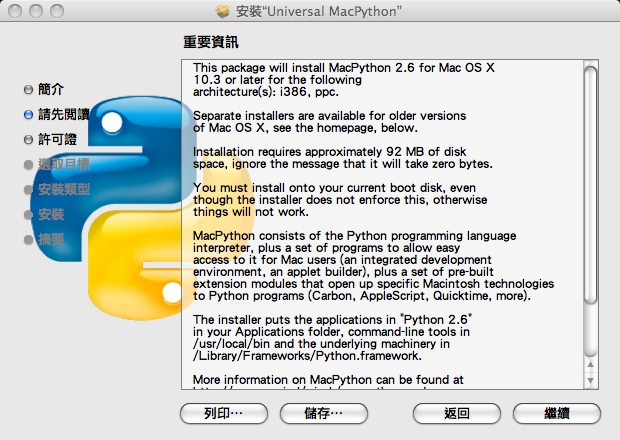Image resolution: width=620 pixels, height=440 pixels.
Task: Click text '/Library/Frameworks/Python.framework.'
Action: 307,356
